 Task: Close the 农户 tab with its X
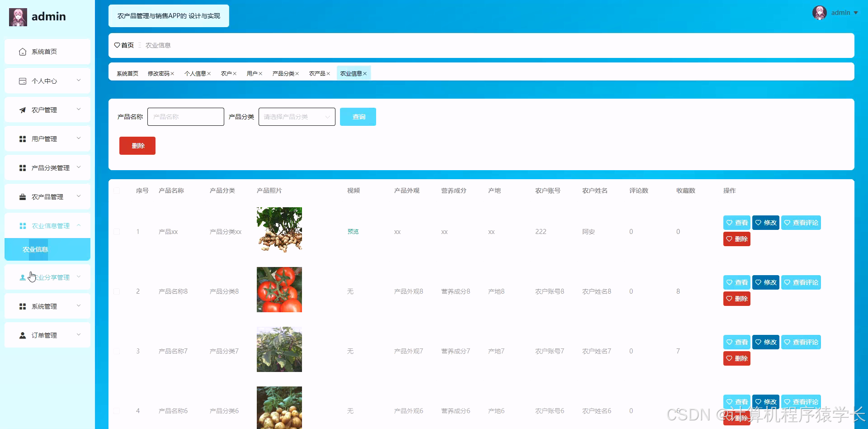(x=235, y=74)
